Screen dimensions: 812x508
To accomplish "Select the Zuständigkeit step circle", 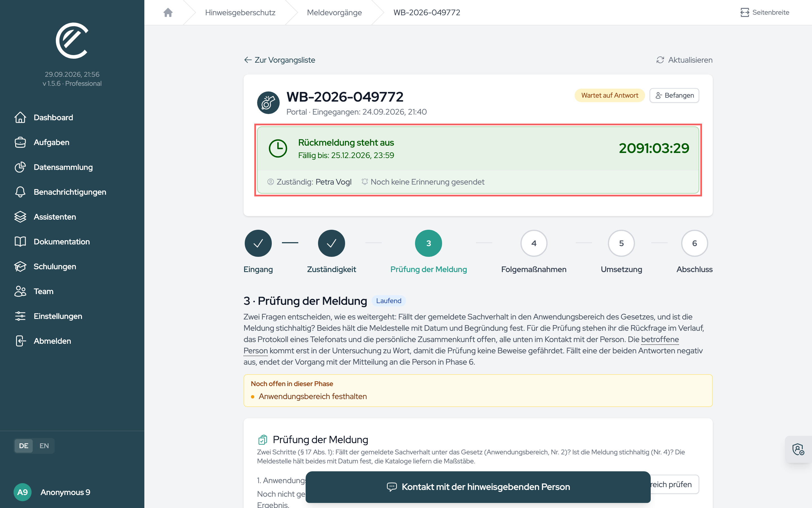I will 331,243.
